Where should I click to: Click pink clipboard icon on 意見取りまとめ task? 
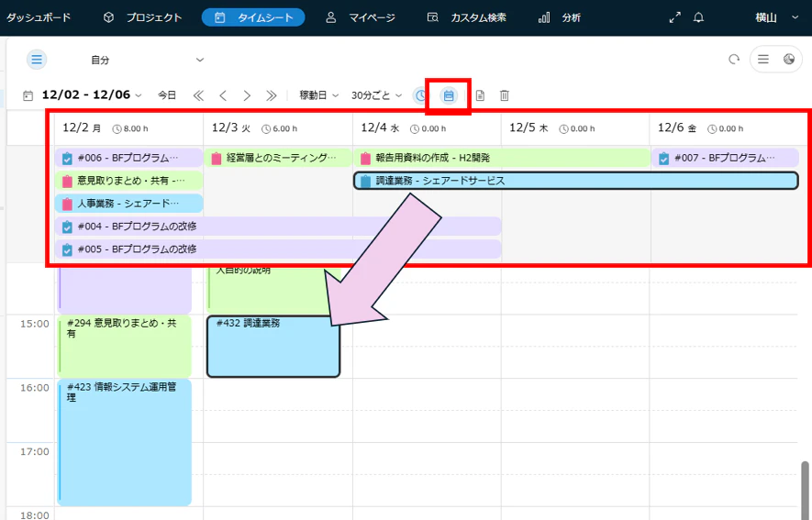coord(67,181)
